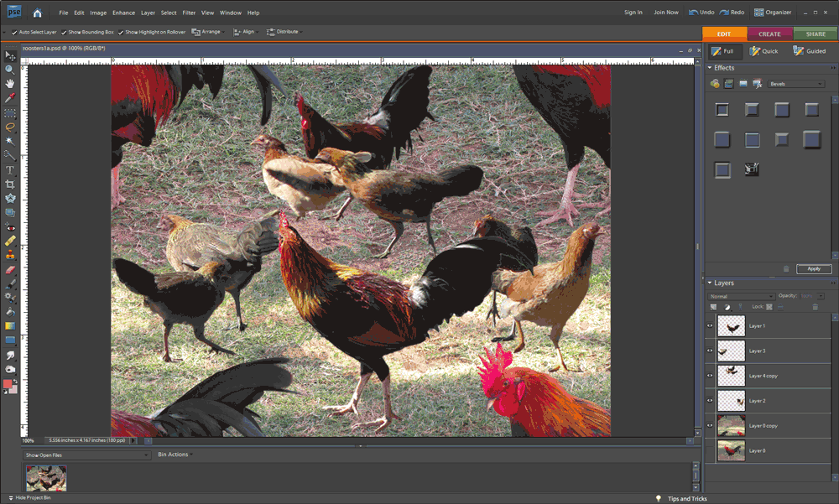Select the Red Eye Removal tool
839x504 pixels.
10,227
